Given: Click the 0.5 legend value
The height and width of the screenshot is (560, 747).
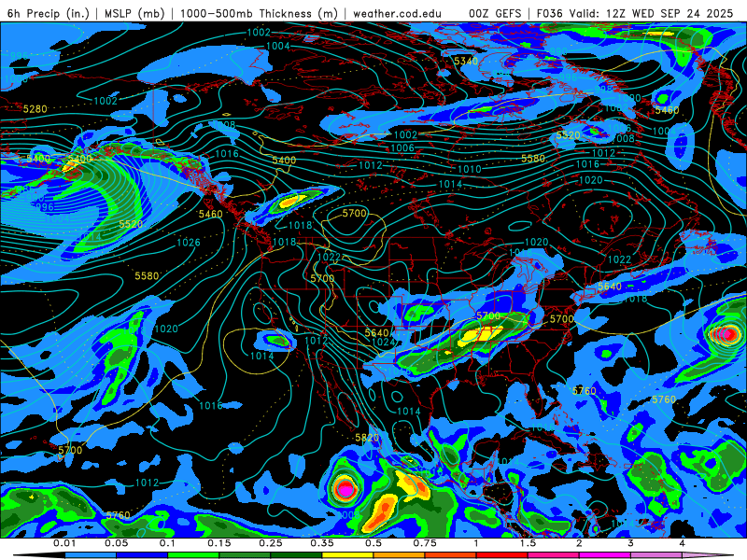Looking at the screenshot, I should click(x=373, y=543).
